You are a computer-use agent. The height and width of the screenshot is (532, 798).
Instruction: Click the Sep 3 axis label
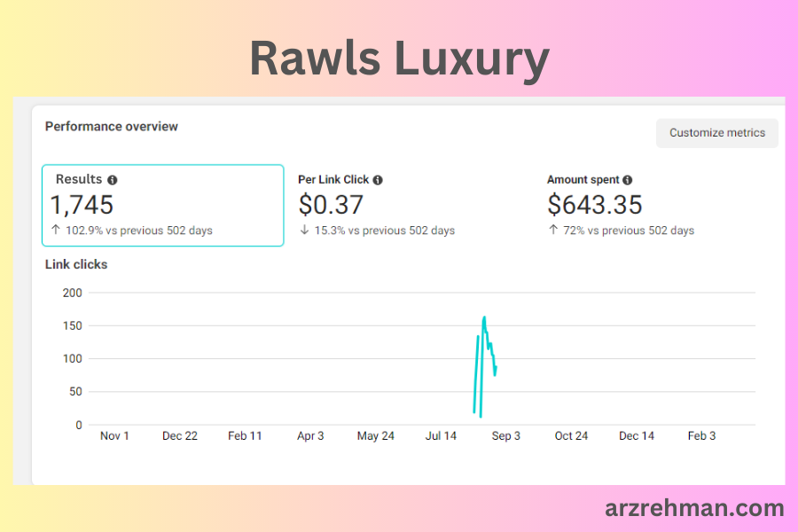coord(506,435)
